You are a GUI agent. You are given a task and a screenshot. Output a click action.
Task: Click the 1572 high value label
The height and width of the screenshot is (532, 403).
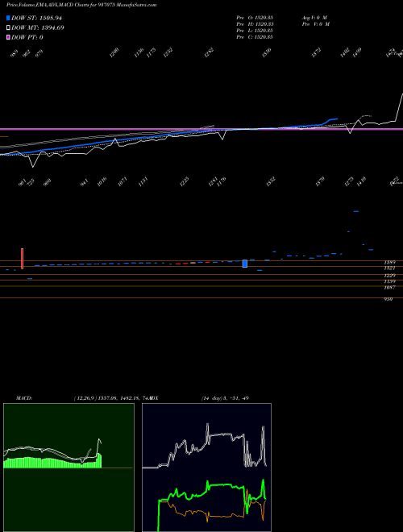tap(317, 52)
